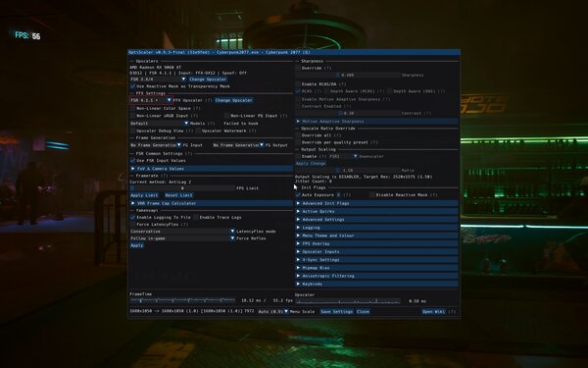The width and height of the screenshot is (588, 368).
Task: Open the Force Reflex dropdown
Action: 182,238
